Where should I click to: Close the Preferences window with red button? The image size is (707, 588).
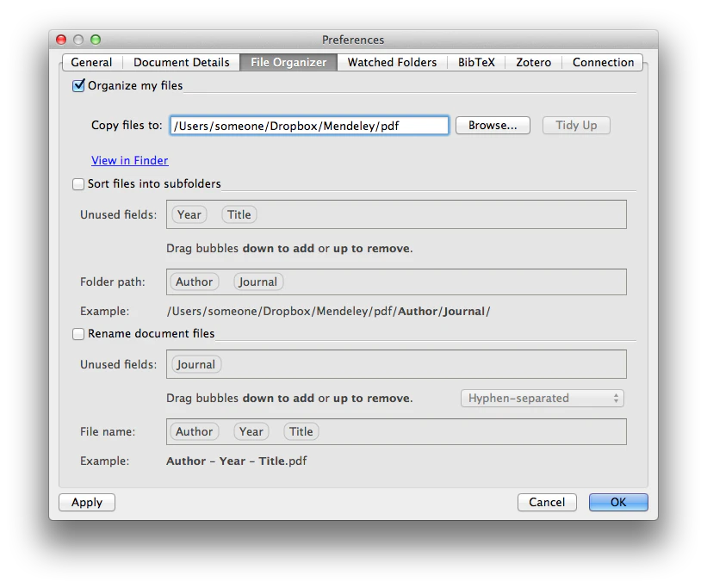point(61,40)
